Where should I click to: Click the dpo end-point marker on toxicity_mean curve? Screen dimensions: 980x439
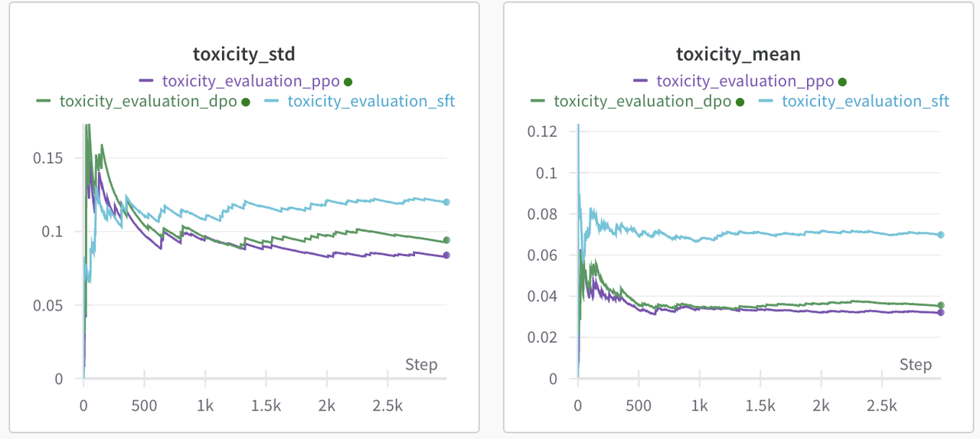click(x=941, y=305)
